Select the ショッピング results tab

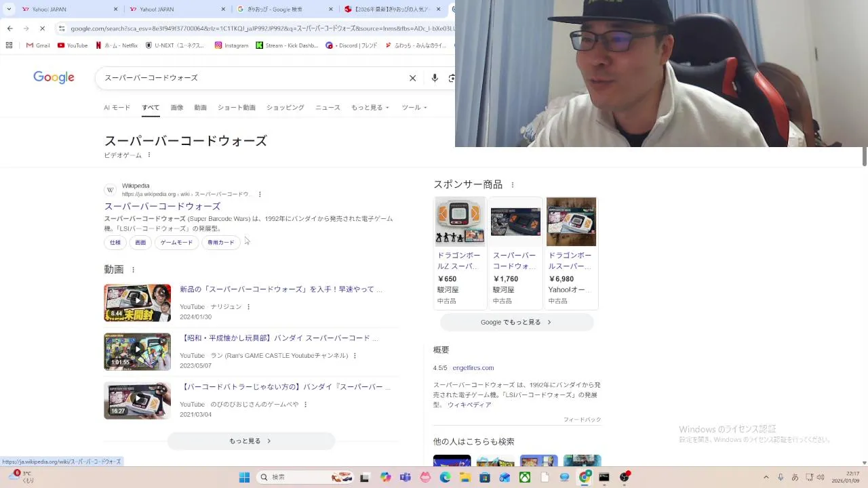[x=285, y=108]
